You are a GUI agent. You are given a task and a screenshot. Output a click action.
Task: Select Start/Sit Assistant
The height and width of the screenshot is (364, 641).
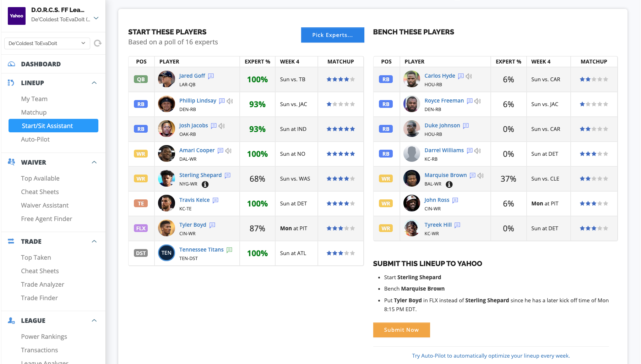53,126
